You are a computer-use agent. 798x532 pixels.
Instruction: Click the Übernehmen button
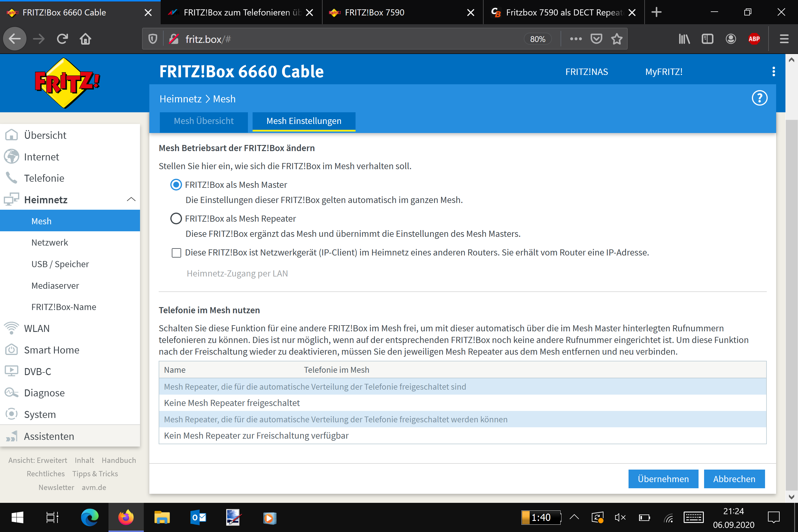[x=663, y=479]
